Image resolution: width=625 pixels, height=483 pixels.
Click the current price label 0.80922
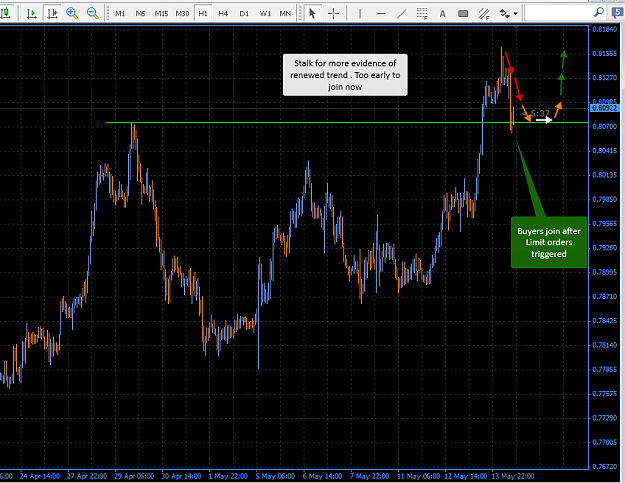(x=604, y=108)
